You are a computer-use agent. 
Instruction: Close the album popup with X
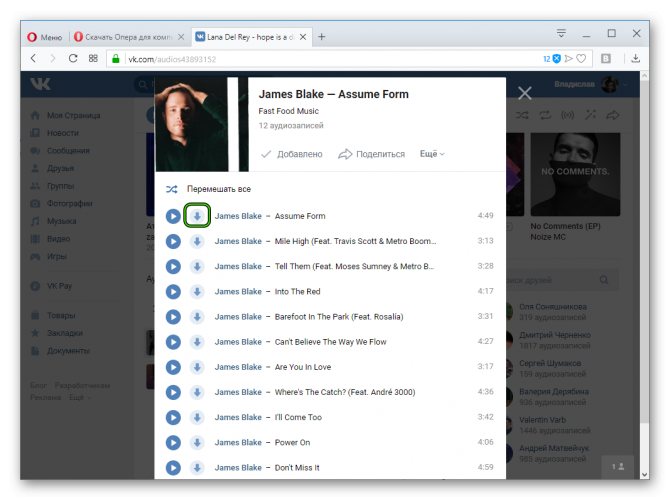pyautogui.click(x=525, y=93)
